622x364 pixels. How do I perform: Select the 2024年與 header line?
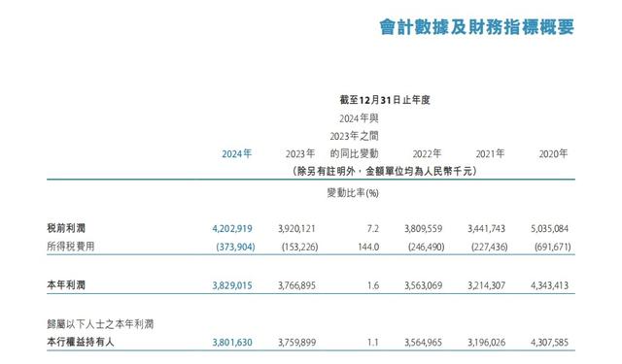(359, 118)
